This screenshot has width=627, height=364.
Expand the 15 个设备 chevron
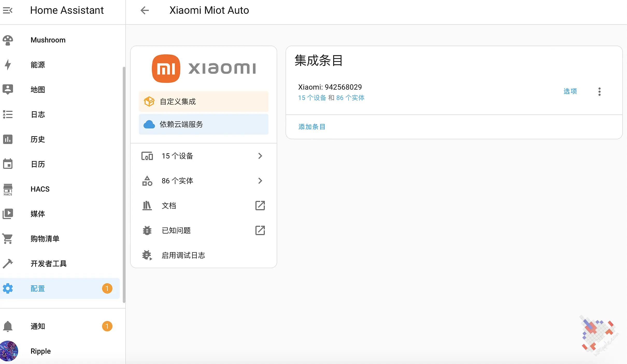pos(260,156)
